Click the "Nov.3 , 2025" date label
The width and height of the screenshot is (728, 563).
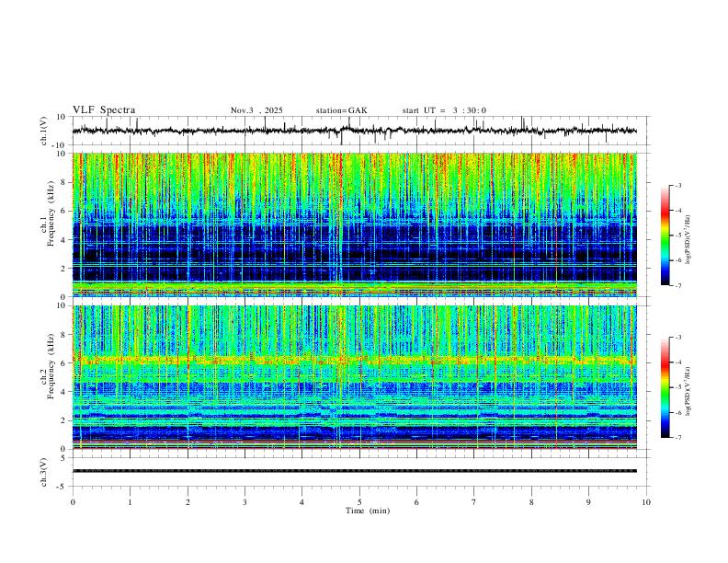click(256, 110)
